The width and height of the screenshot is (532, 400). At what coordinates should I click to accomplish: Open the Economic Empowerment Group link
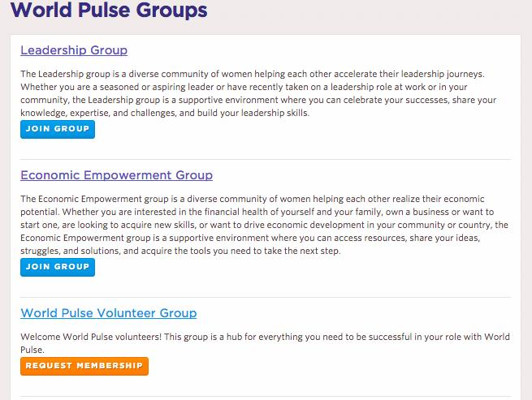coord(116,175)
